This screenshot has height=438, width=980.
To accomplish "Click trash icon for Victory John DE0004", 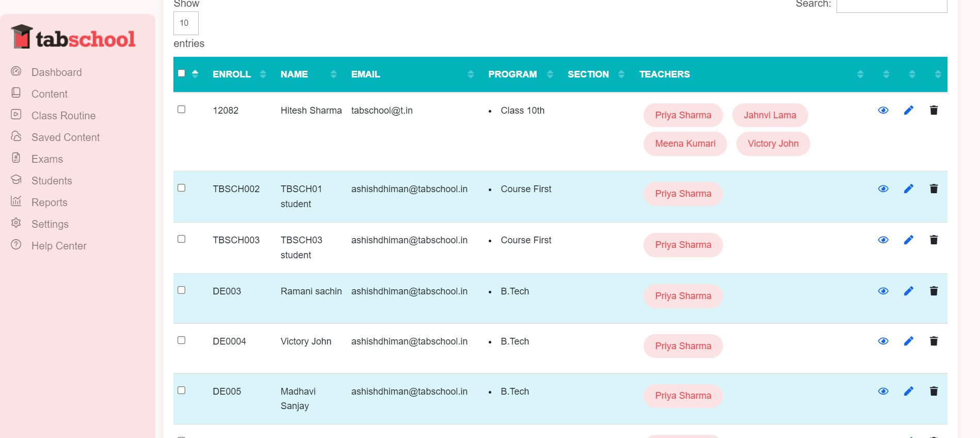I will pos(934,341).
